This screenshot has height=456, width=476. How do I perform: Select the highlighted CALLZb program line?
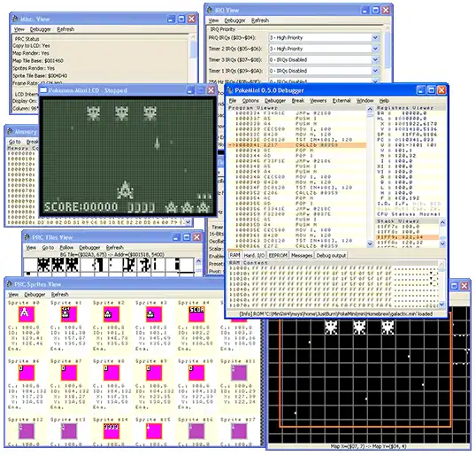point(297,145)
